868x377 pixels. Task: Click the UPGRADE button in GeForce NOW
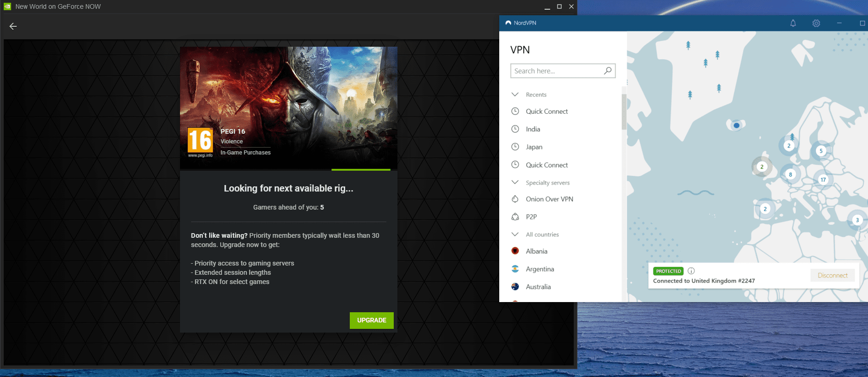click(372, 320)
